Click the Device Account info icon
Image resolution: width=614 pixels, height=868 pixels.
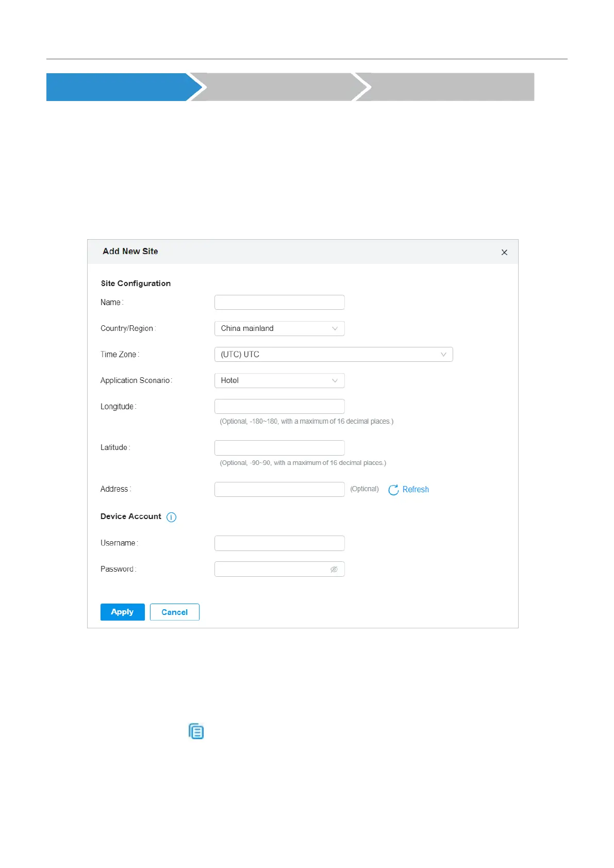[x=171, y=517]
